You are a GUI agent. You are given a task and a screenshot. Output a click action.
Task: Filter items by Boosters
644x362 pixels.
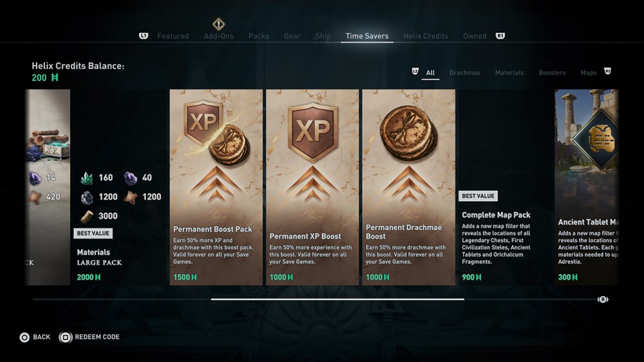click(x=552, y=73)
